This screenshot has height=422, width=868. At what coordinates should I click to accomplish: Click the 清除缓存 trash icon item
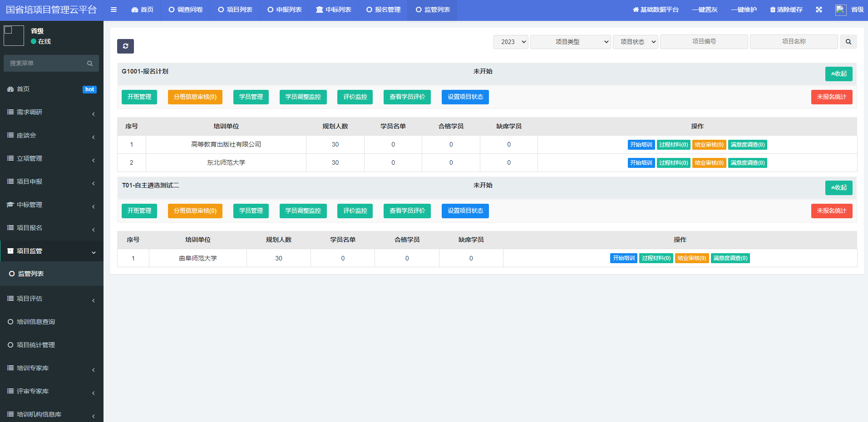786,10
